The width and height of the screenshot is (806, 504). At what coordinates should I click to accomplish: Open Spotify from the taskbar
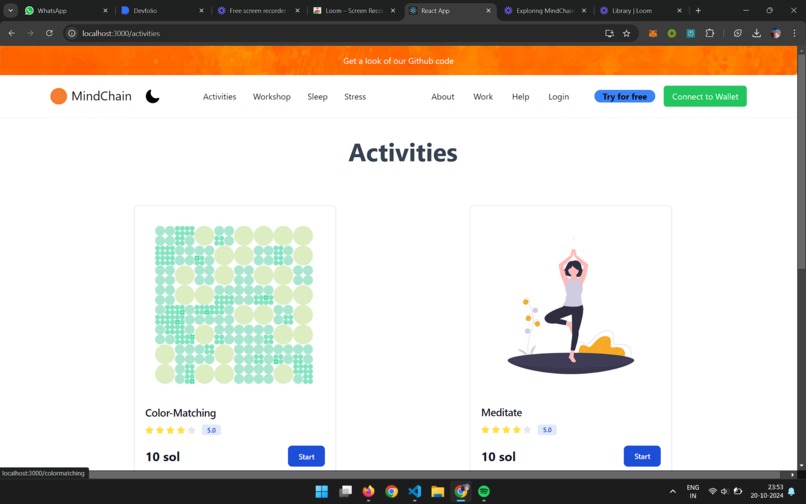pos(484,492)
